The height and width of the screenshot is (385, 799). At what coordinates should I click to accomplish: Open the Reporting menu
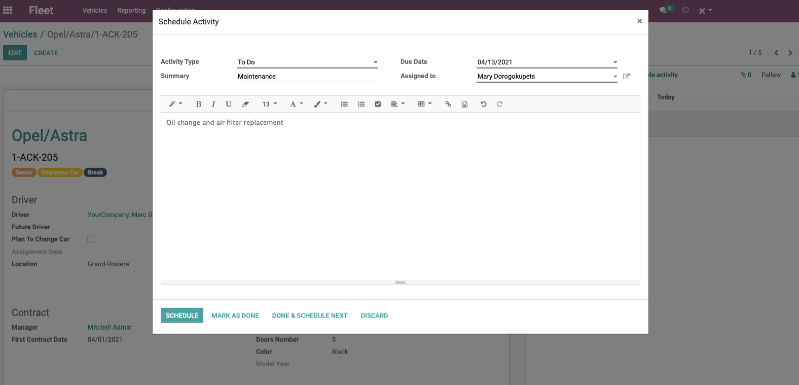point(131,10)
